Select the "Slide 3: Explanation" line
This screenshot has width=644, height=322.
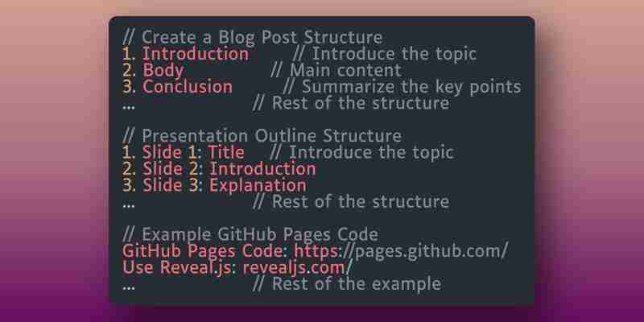225,185
